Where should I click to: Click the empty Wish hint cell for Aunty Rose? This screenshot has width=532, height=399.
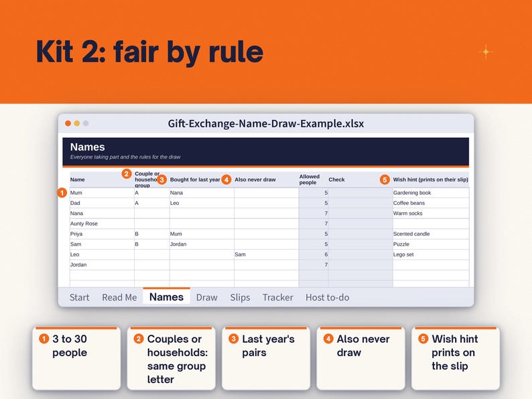point(431,224)
